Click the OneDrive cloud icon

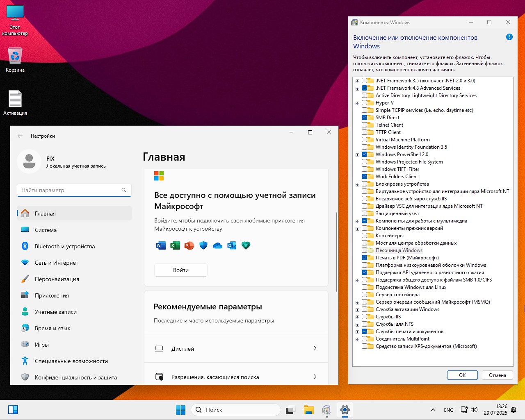click(217, 245)
